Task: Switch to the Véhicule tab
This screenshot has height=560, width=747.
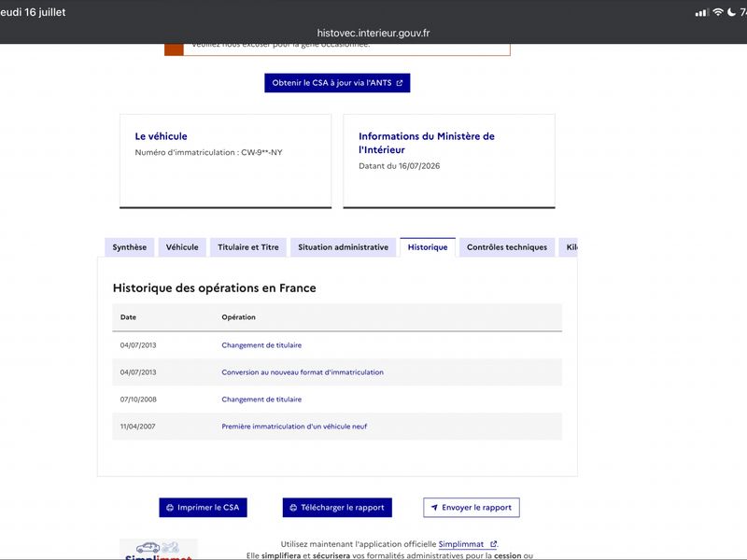Action: pos(182,247)
